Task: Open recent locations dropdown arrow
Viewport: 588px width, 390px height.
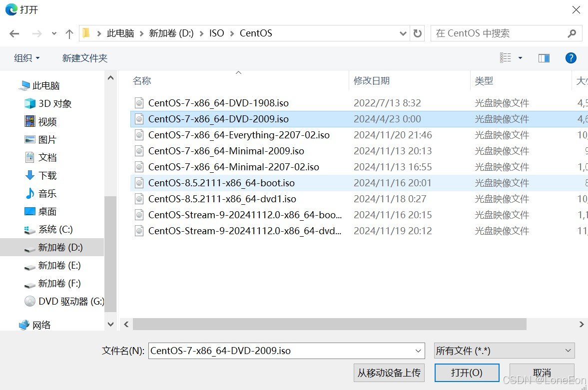Action: click(54, 34)
